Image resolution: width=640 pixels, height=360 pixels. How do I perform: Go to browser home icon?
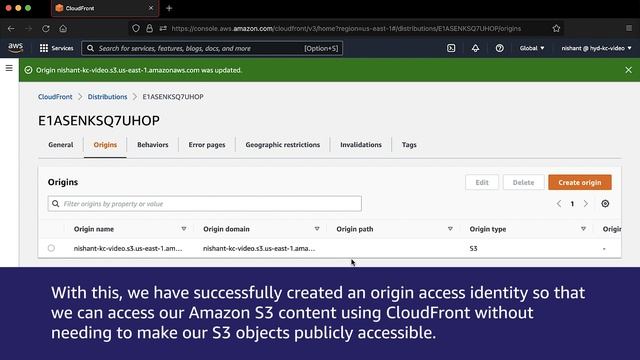tap(63, 29)
